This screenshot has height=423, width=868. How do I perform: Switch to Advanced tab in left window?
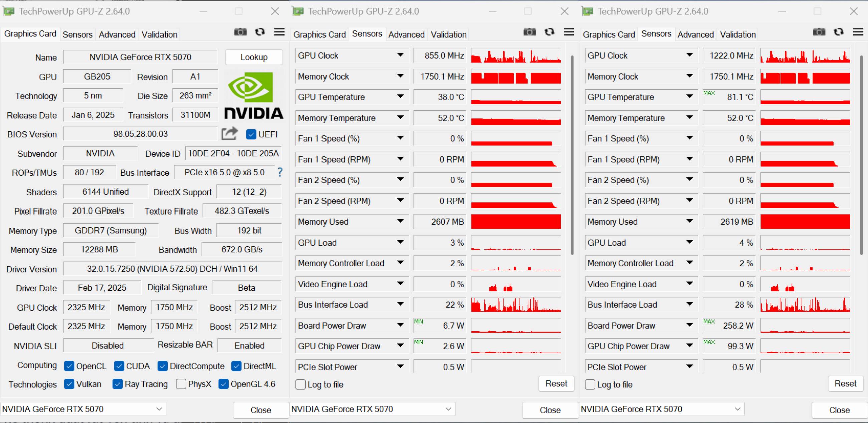point(117,34)
